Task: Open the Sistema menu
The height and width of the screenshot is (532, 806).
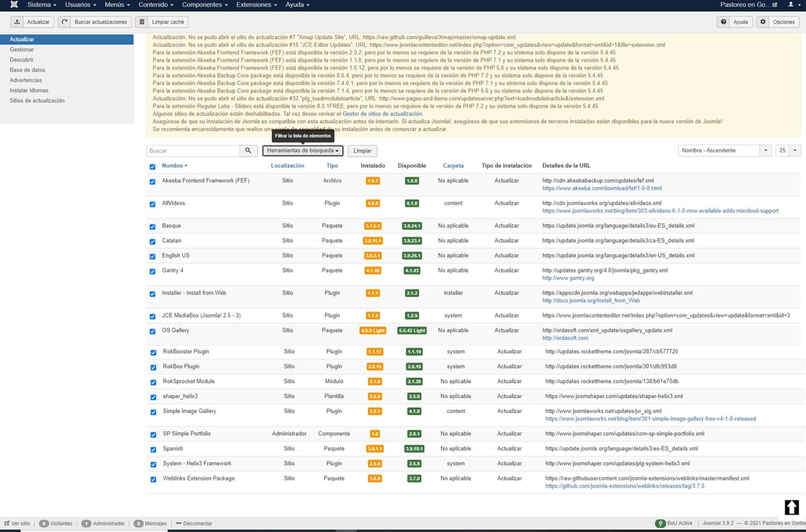Action: pos(42,4)
